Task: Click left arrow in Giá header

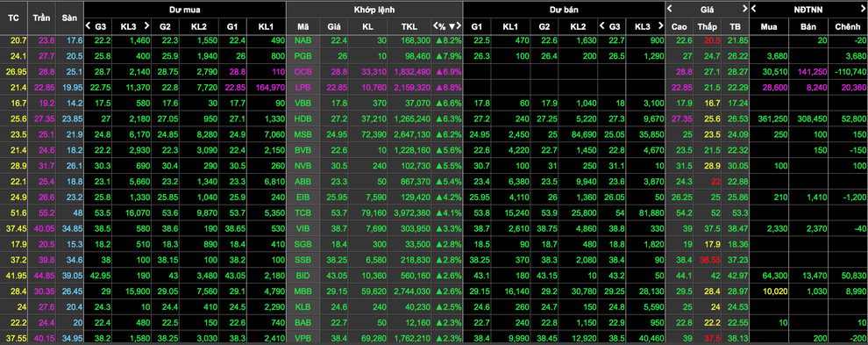Action: pos(670,8)
